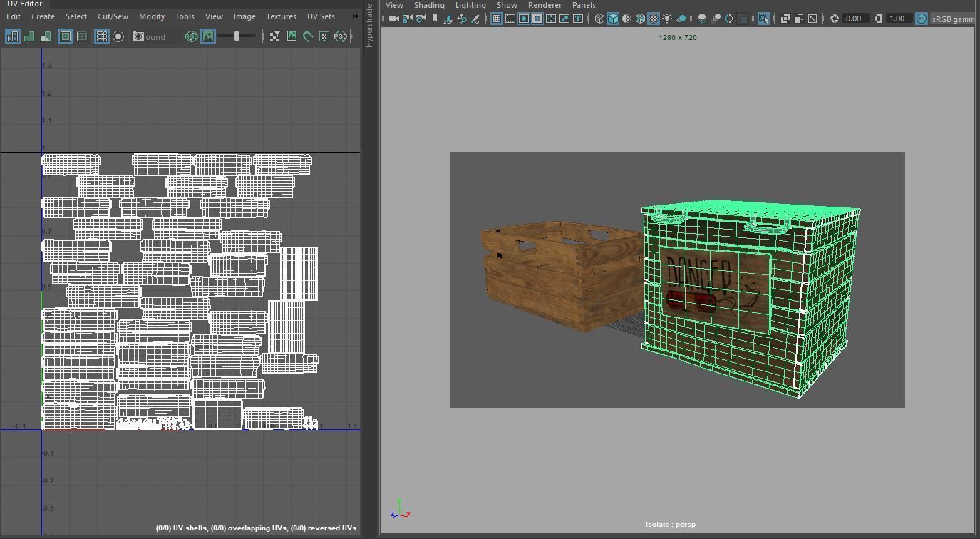Open the Panels menu
This screenshot has height=539, width=980.
click(x=584, y=5)
